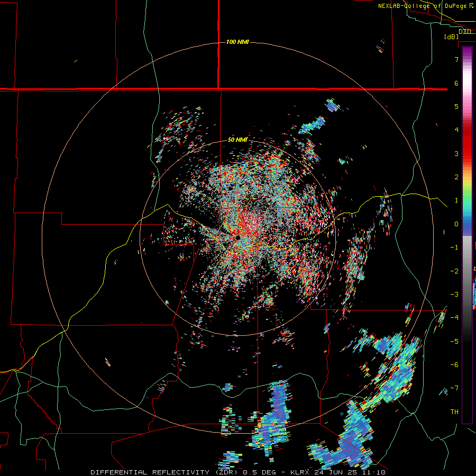Click the 0 value on the color scale
This screenshot has width=476, height=476.
456,224
